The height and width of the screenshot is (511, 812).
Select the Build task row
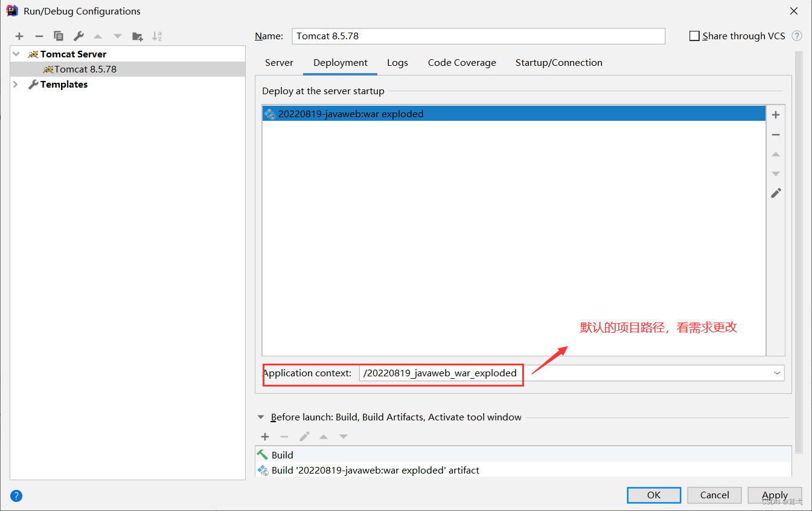[x=523, y=455]
